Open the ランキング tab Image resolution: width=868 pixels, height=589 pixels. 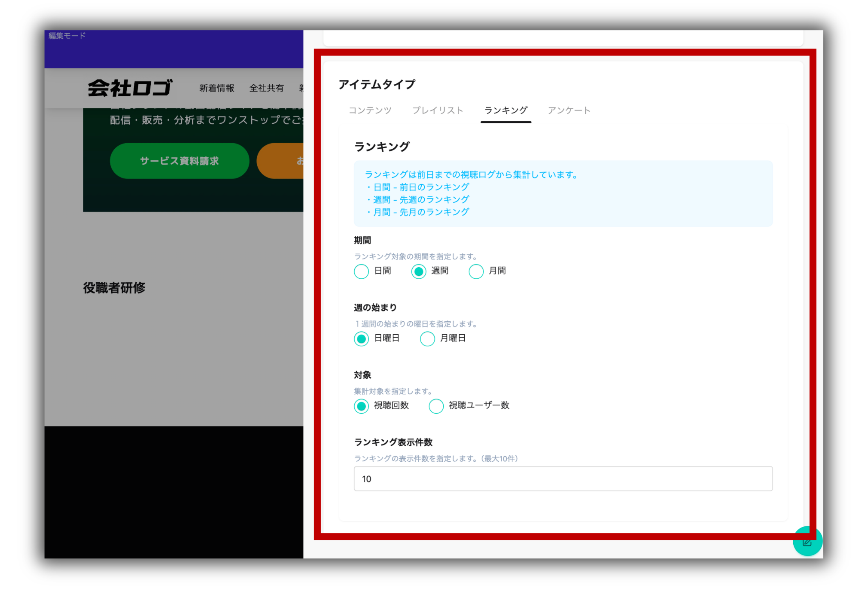506,110
